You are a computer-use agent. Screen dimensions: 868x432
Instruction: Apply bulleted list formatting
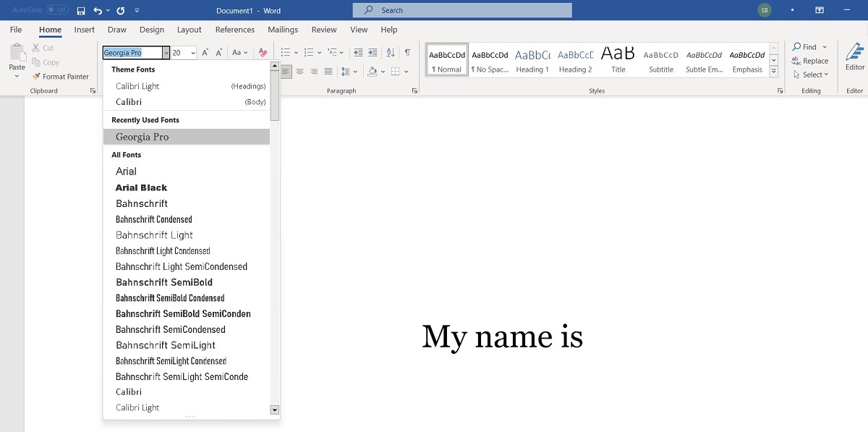tap(284, 51)
